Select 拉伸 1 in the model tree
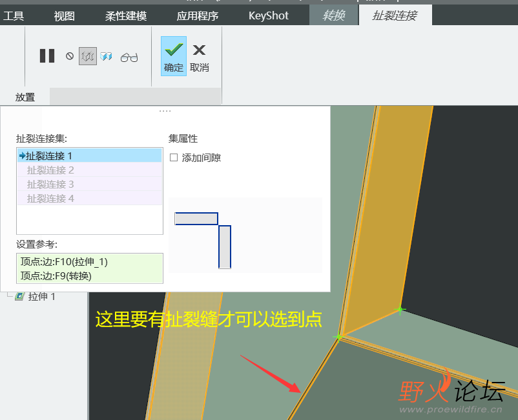Viewport: 518px width, 420px height. click(41, 296)
